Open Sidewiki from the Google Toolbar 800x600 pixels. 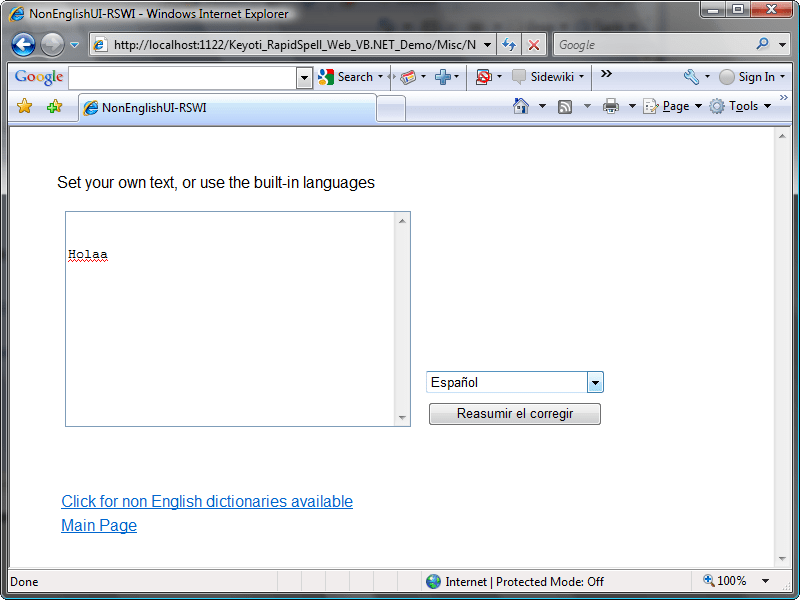543,77
